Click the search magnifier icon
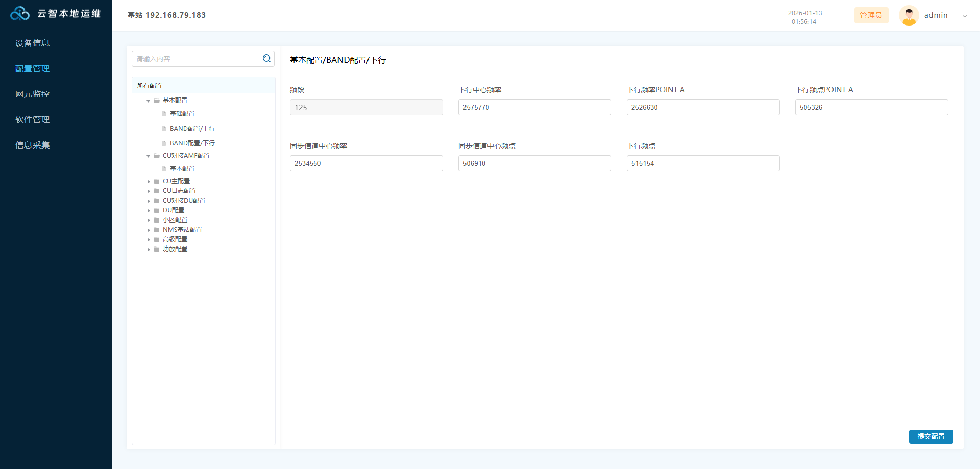The height and width of the screenshot is (469, 980). coord(266,59)
